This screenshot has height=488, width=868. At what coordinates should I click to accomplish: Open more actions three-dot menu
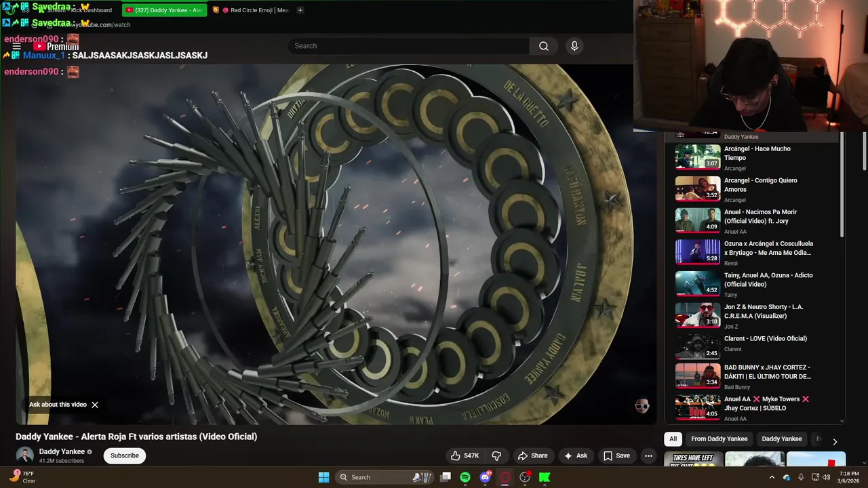click(x=648, y=455)
